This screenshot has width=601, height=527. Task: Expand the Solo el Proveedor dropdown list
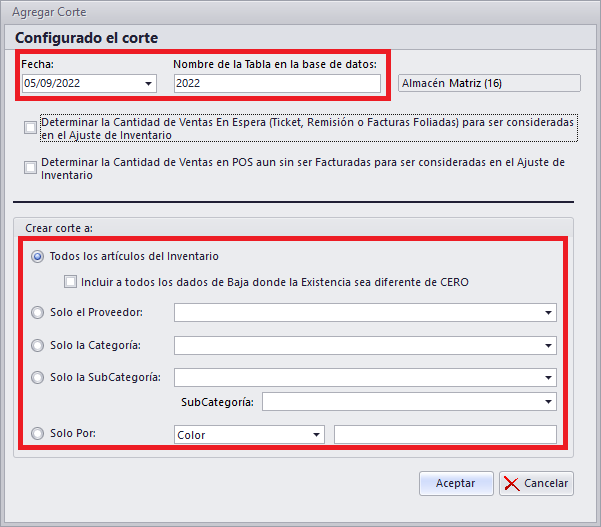coord(548,313)
